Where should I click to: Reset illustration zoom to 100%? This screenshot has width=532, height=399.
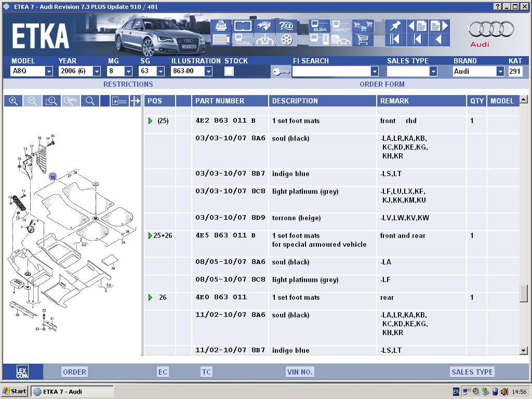71,101
